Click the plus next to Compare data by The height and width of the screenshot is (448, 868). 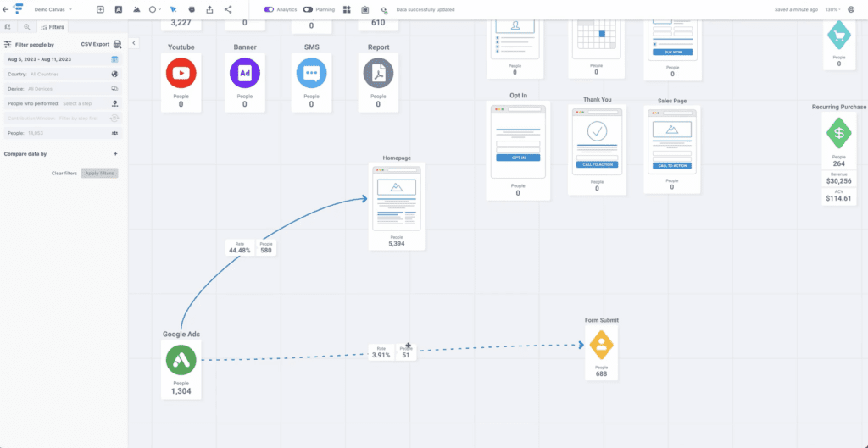coord(115,154)
